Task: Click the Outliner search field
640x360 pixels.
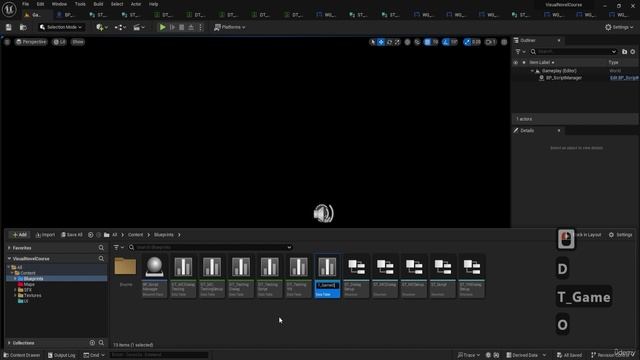Action: (x=573, y=52)
